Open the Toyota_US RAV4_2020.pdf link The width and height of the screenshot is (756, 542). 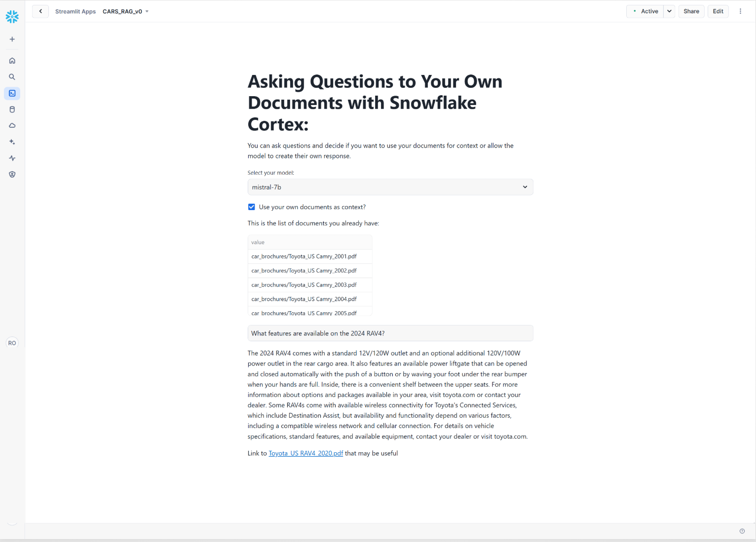coord(306,454)
